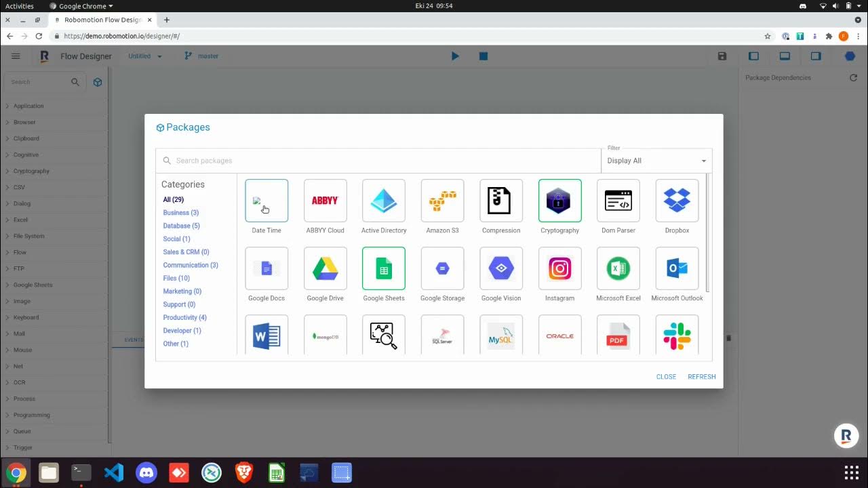Toggle the bottom panel layout icon

pyautogui.click(x=785, y=56)
